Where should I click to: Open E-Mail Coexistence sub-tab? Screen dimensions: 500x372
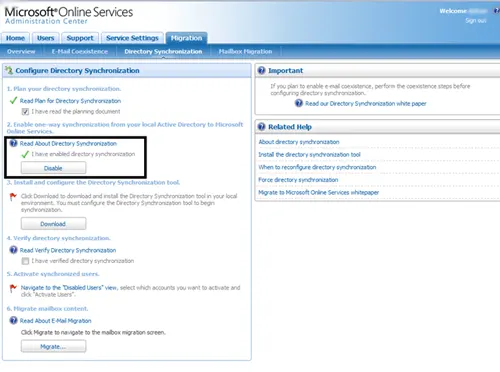tap(80, 52)
